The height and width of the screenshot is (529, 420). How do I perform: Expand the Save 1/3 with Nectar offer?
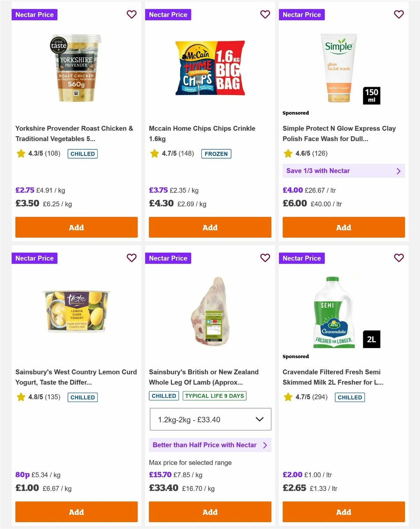[x=344, y=171]
